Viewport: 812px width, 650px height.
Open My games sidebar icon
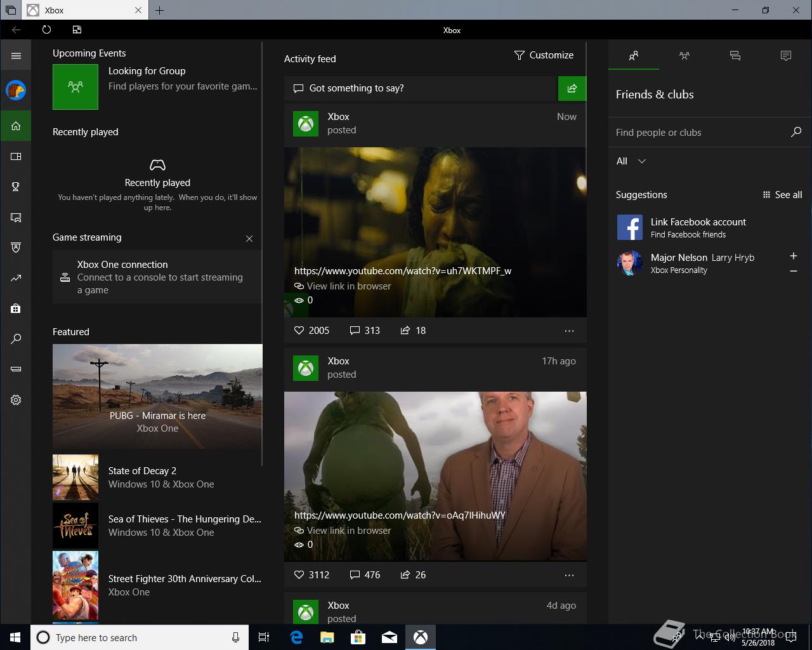16,156
